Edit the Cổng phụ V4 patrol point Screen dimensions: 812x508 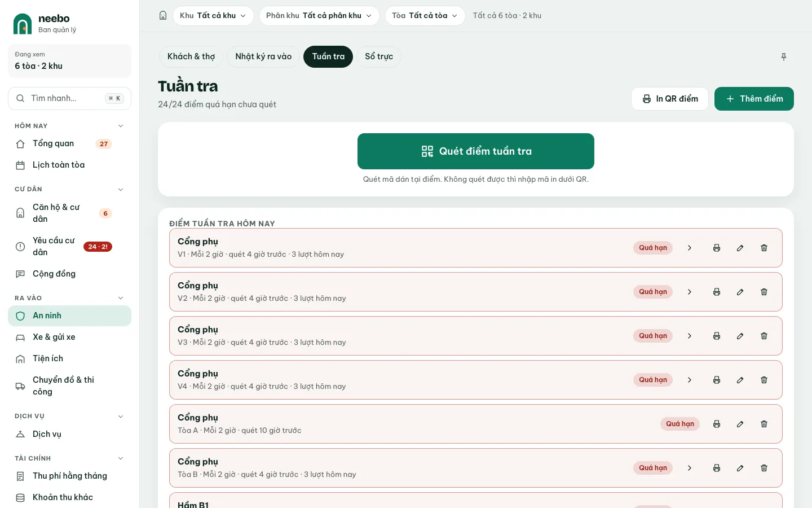tap(740, 380)
